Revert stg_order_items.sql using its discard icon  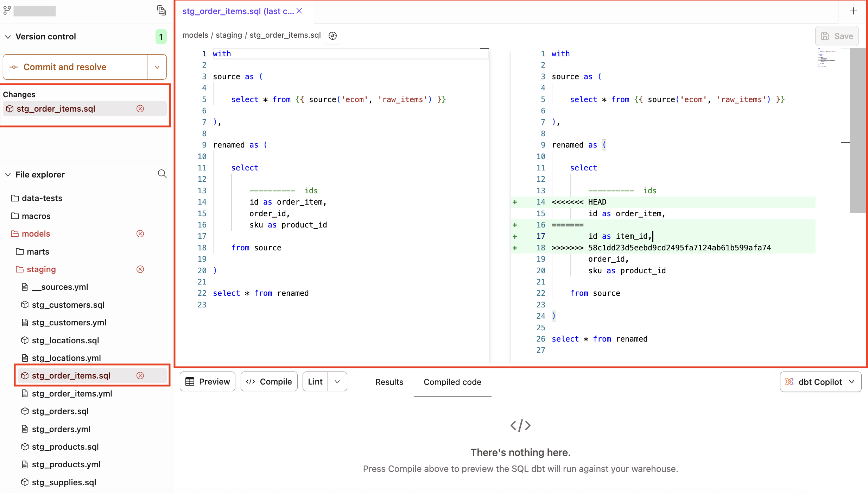[x=140, y=109]
